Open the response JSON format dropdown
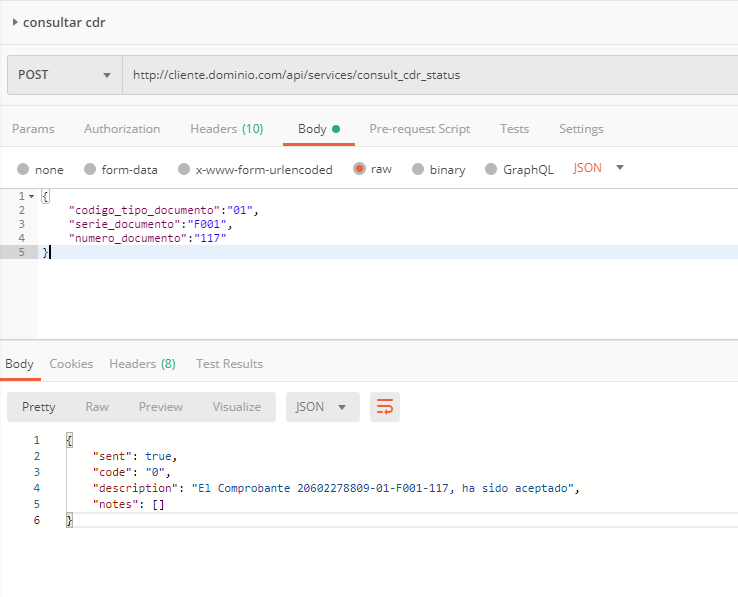 (x=322, y=407)
